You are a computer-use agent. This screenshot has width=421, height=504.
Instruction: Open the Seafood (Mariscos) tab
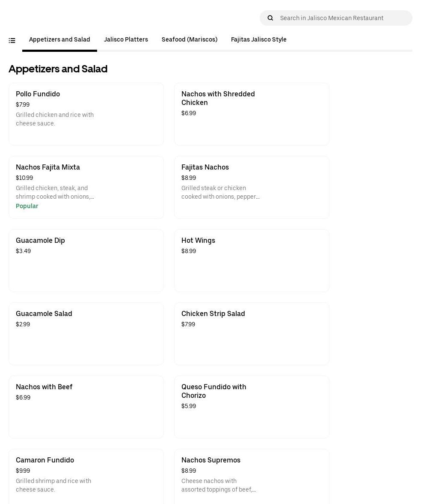(190, 40)
